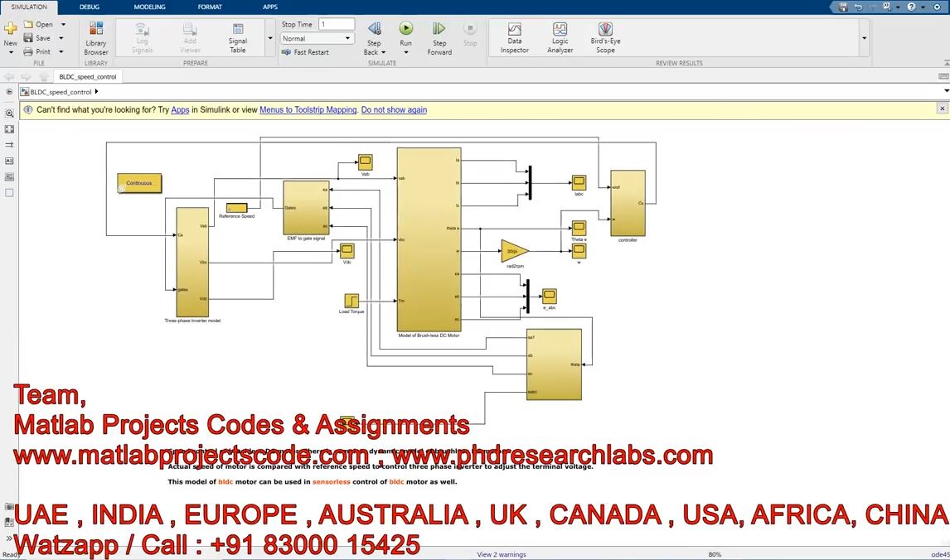
Task: Open the e_abc scope block
Action: pos(550,296)
